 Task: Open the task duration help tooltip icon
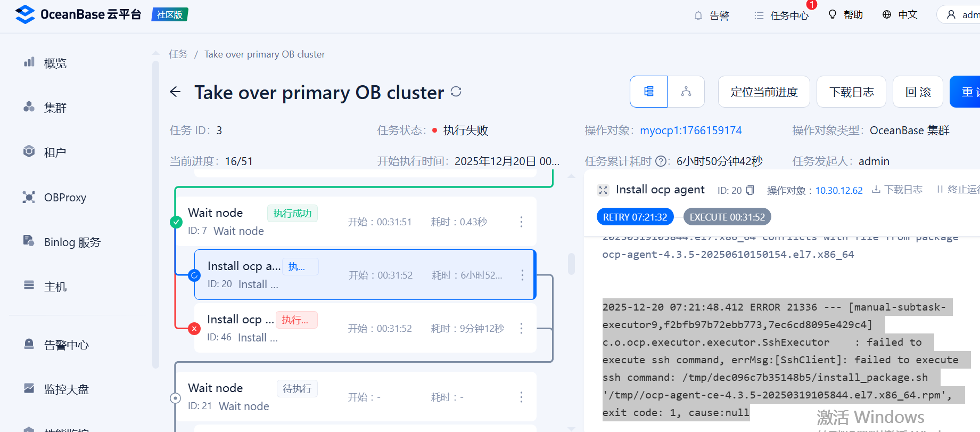coord(661,161)
